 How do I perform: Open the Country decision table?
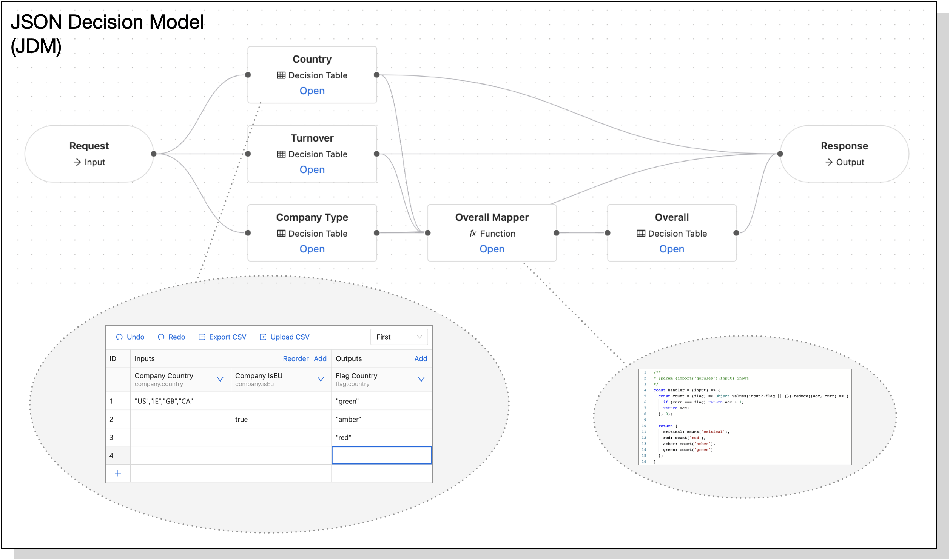click(x=312, y=91)
